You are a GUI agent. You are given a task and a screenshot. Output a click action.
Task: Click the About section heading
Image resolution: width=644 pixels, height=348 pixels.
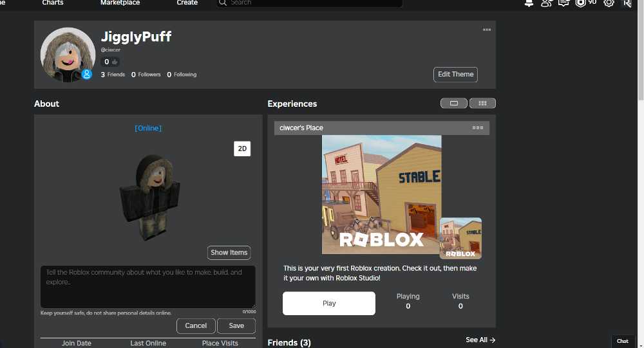click(x=46, y=104)
